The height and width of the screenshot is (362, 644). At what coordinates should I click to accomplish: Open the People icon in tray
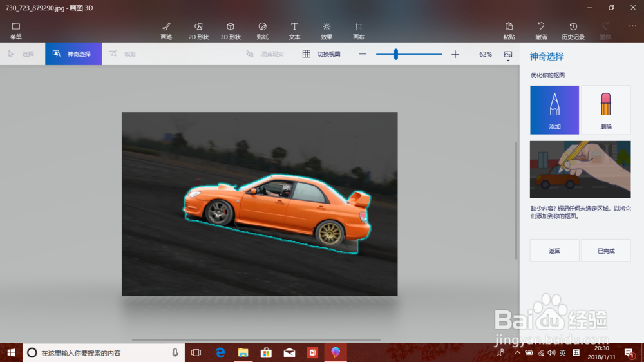(x=500, y=352)
